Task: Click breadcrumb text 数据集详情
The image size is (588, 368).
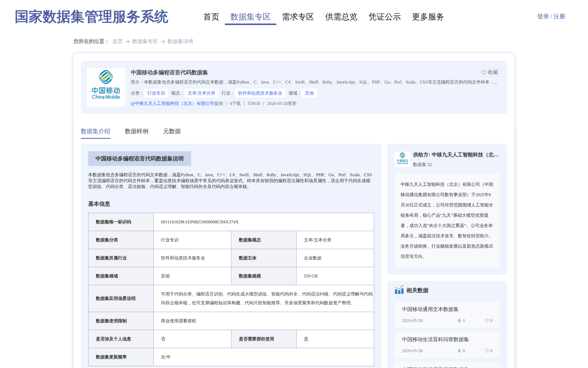Action: [x=180, y=41]
